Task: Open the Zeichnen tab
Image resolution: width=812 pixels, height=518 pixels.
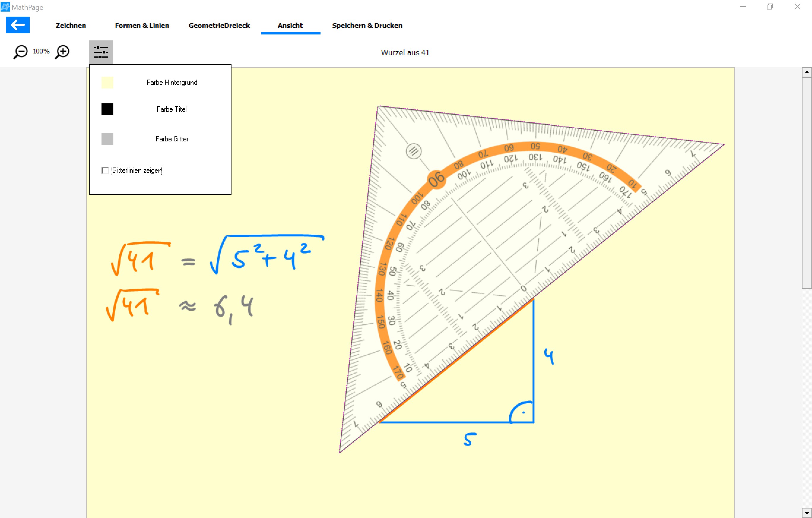Action: [x=71, y=26]
